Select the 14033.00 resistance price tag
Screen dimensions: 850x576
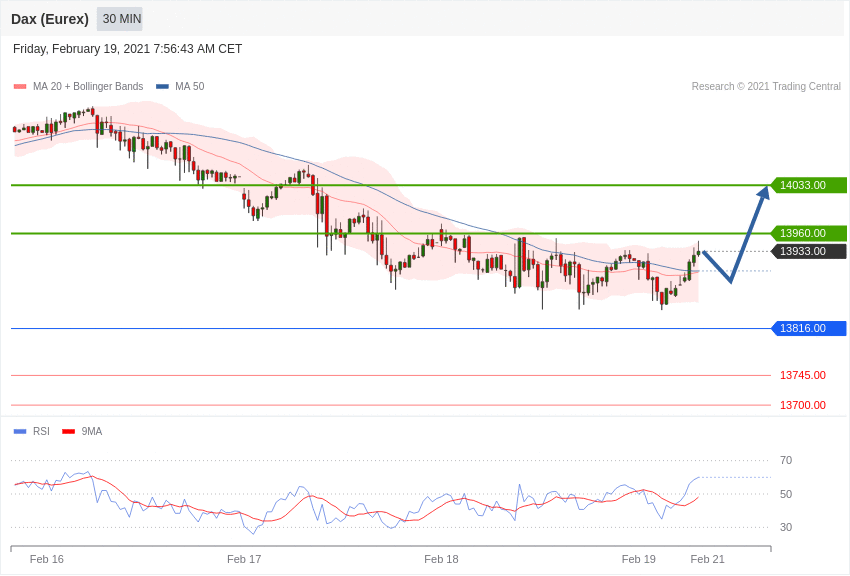point(809,185)
